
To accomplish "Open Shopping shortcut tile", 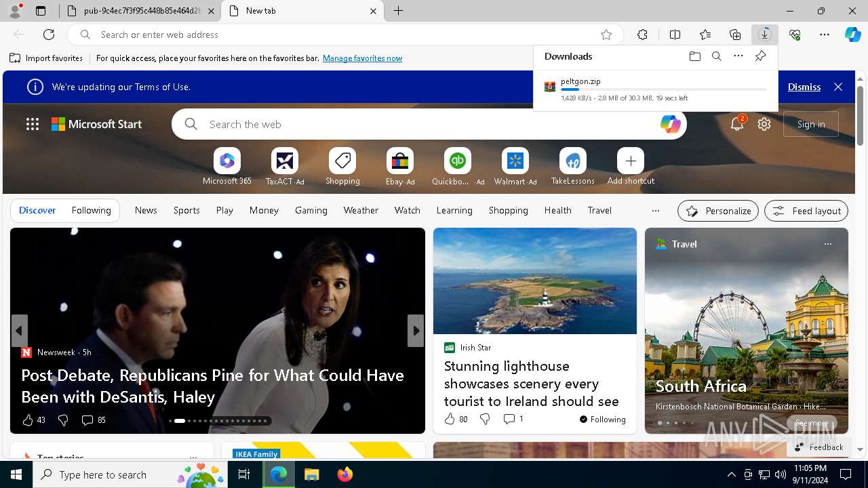I will tap(342, 167).
